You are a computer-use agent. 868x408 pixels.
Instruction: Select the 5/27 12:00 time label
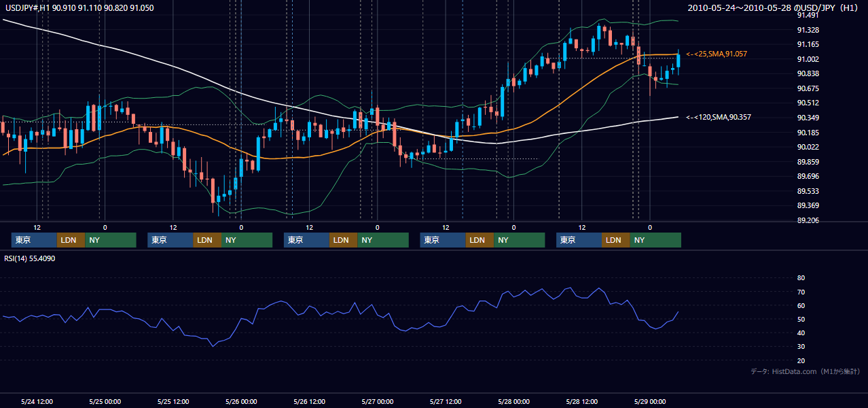446,401
